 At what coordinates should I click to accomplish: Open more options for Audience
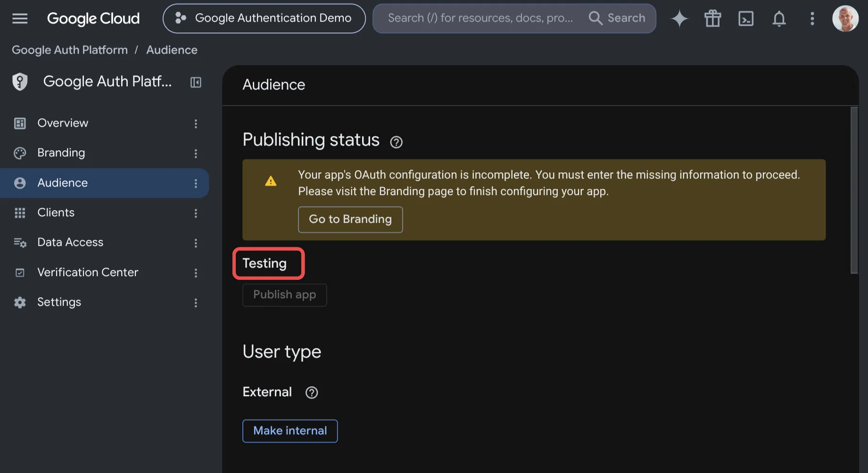(x=196, y=183)
